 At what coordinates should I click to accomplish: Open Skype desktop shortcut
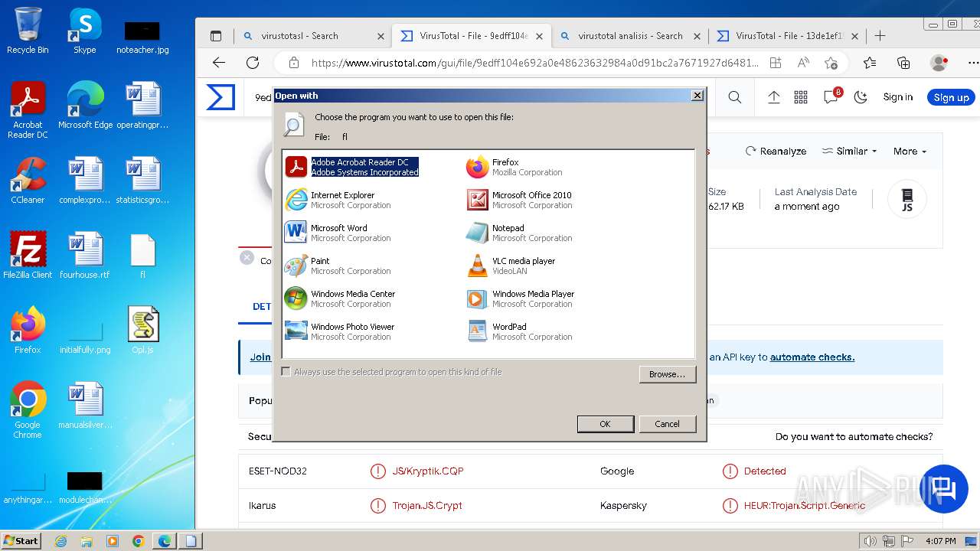tap(84, 31)
